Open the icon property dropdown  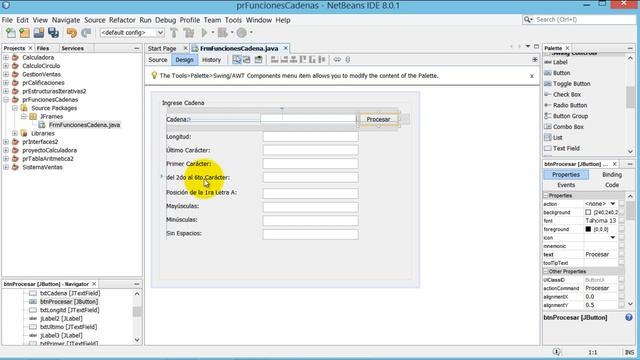coord(613,238)
